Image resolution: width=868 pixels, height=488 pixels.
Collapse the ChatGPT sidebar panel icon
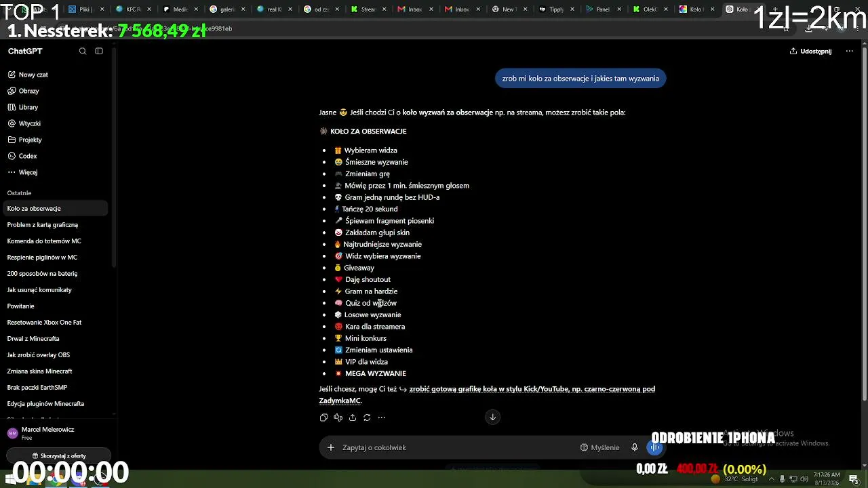point(99,51)
